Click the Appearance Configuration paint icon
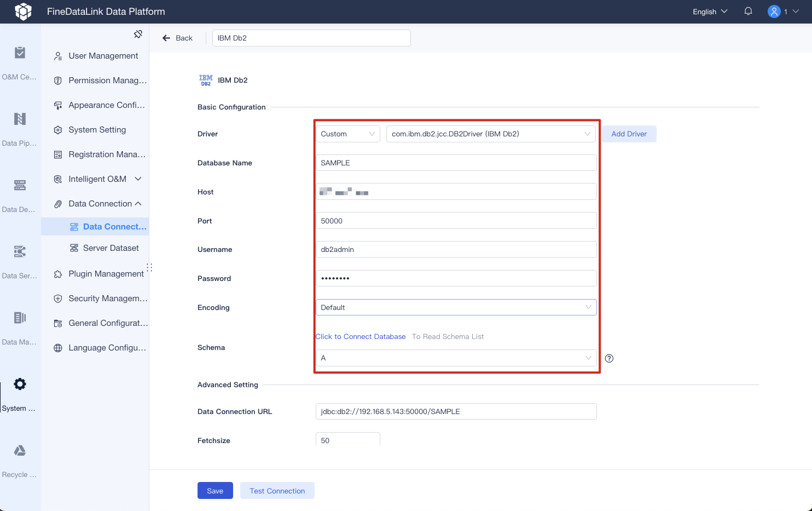Viewport: 812px width, 511px height. pyautogui.click(x=58, y=105)
